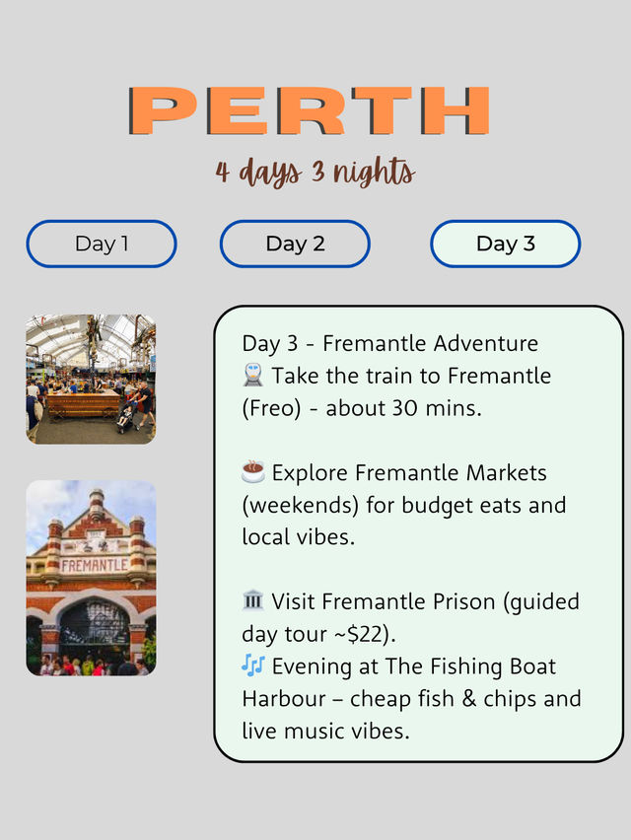The width and height of the screenshot is (631, 840).
Task: Click the music notes emoji icon
Action: tap(253, 666)
